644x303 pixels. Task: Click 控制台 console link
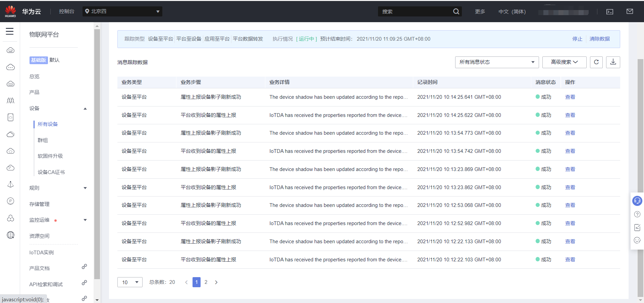coord(66,11)
